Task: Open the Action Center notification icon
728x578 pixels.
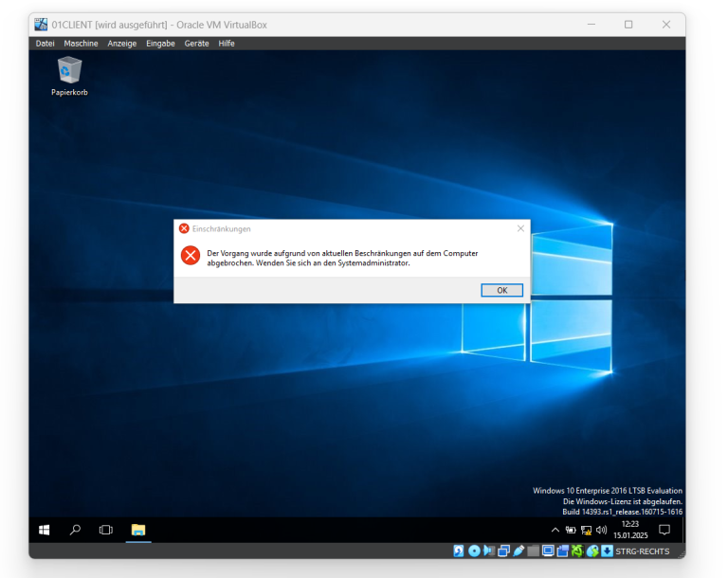Action: [664, 530]
